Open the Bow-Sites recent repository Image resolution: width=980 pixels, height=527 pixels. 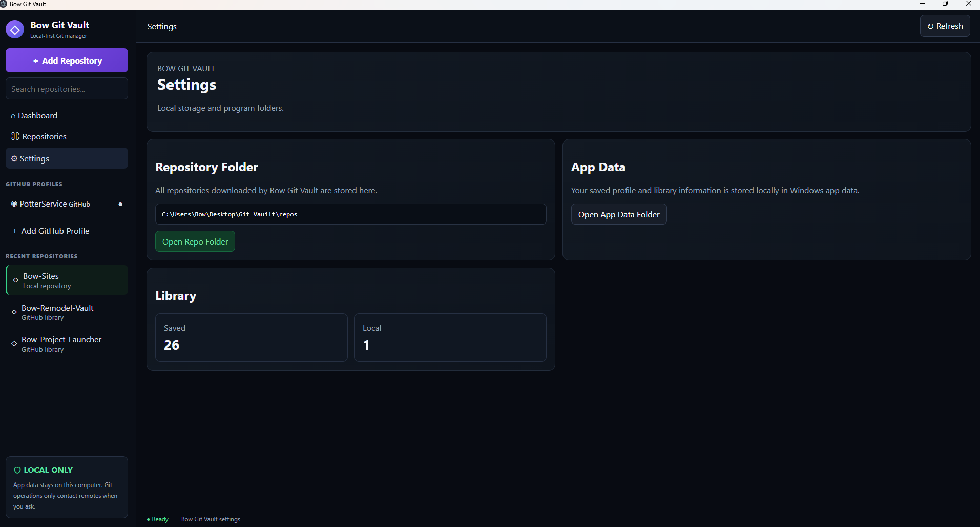coord(67,280)
